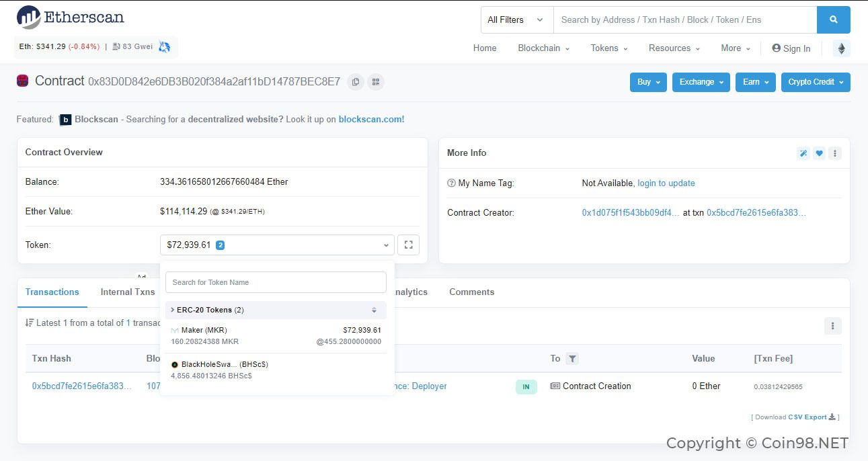Click login to update link
The width and height of the screenshot is (868, 461).
(x=666, y=183)
